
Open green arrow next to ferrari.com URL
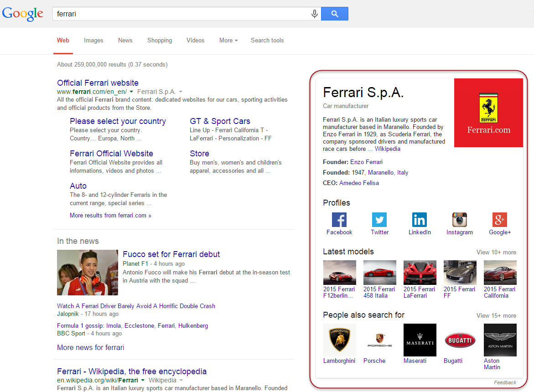131,92
